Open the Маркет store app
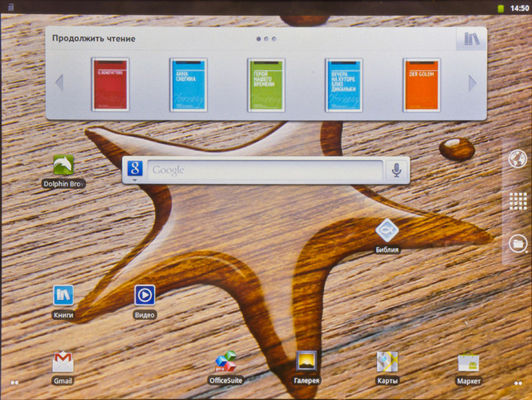532x400 pixels. [x=468, y=362]
